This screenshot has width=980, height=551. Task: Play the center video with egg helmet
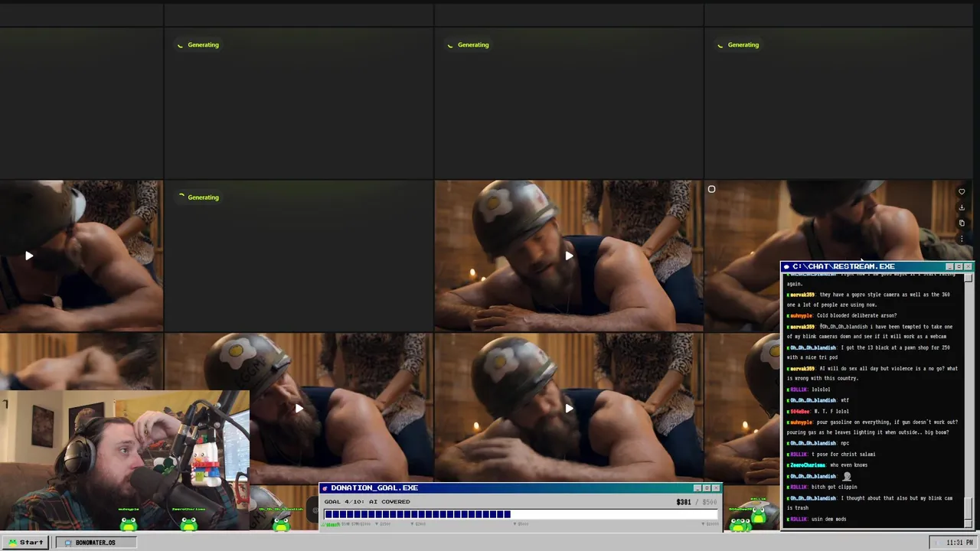(x=568, y=256)
